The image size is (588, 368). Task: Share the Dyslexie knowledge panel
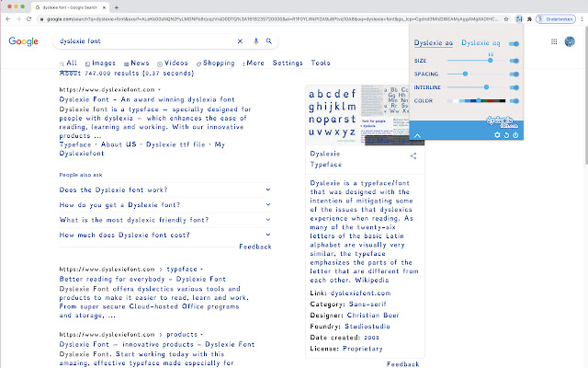(x=413, y=156)
